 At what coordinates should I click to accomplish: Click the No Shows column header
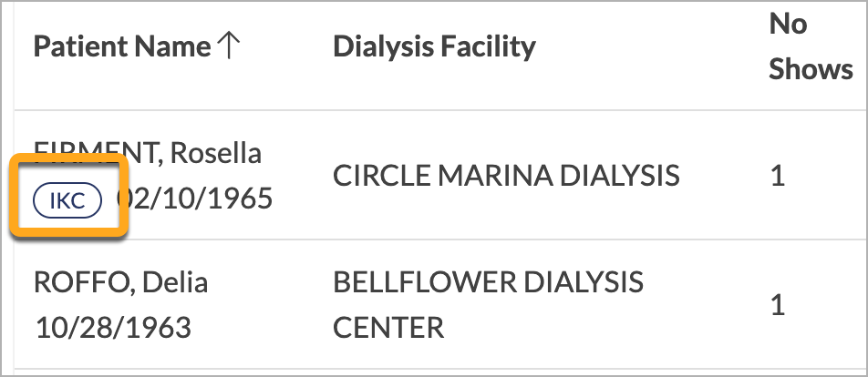811,47
